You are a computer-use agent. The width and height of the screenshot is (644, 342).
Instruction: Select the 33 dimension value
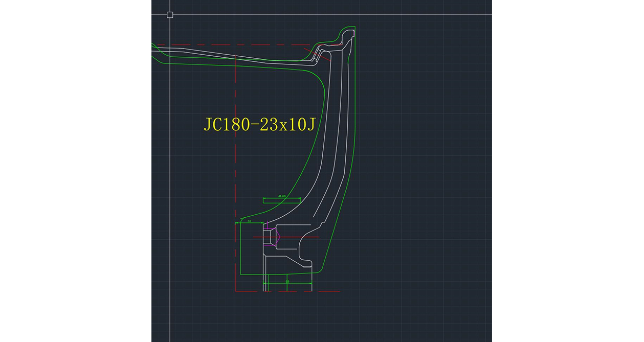[x=249, y=221]
